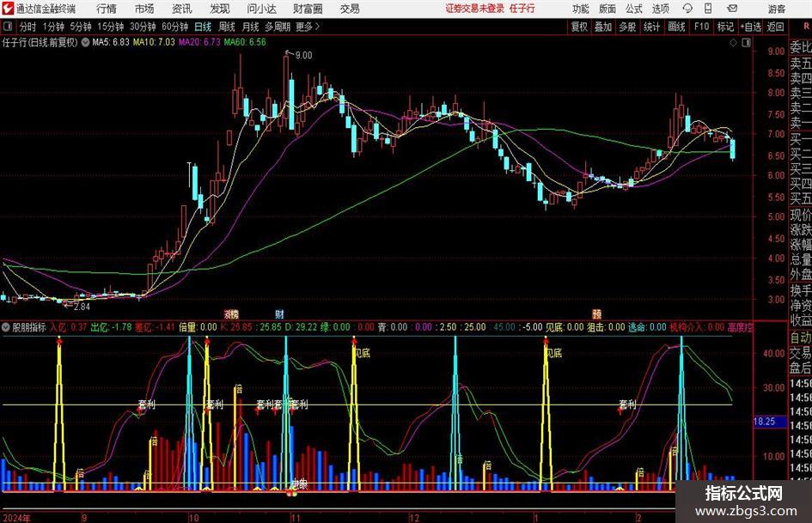812x523 pixels.
Task: Click the MA60: 6.56 label
Action: pos(245,42)
